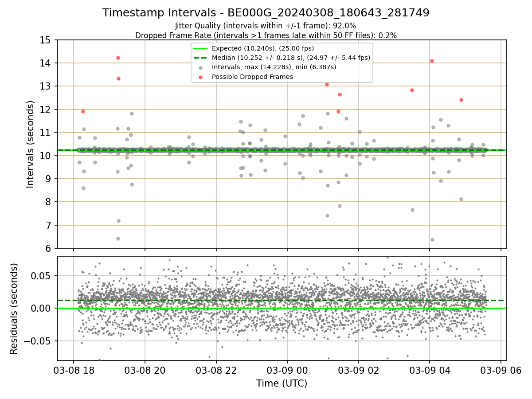Click the y-axis tick label '9'
Viewport: 532px width, 399px height.
click(48, 179)
